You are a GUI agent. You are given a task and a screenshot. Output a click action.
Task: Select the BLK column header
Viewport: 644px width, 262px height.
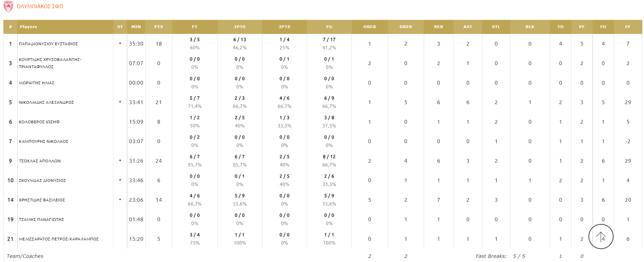coord(530,27)
